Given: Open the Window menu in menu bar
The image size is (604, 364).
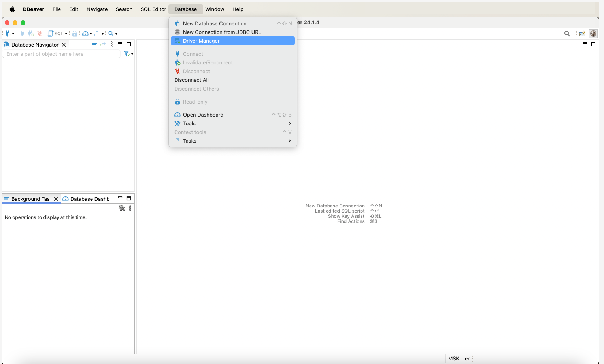Looking at the screenshot, I should pyautogui.click(x=215, y=9).
